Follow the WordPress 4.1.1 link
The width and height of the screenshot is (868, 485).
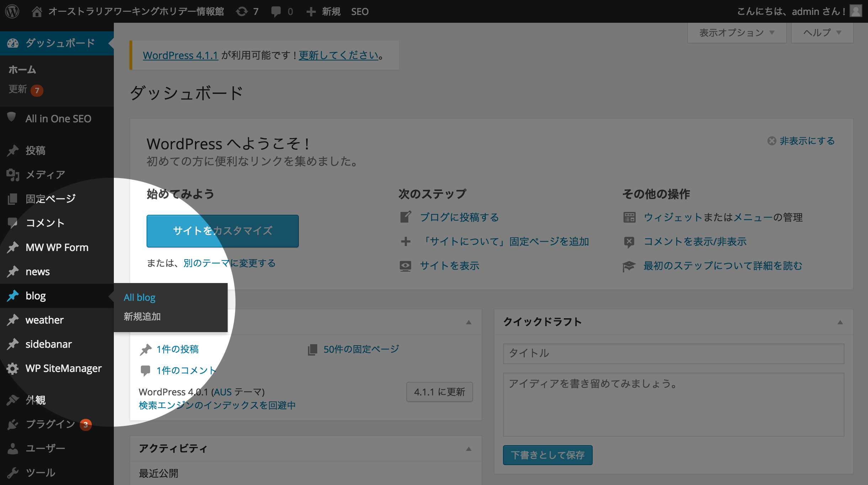click(x=180, y=55)
